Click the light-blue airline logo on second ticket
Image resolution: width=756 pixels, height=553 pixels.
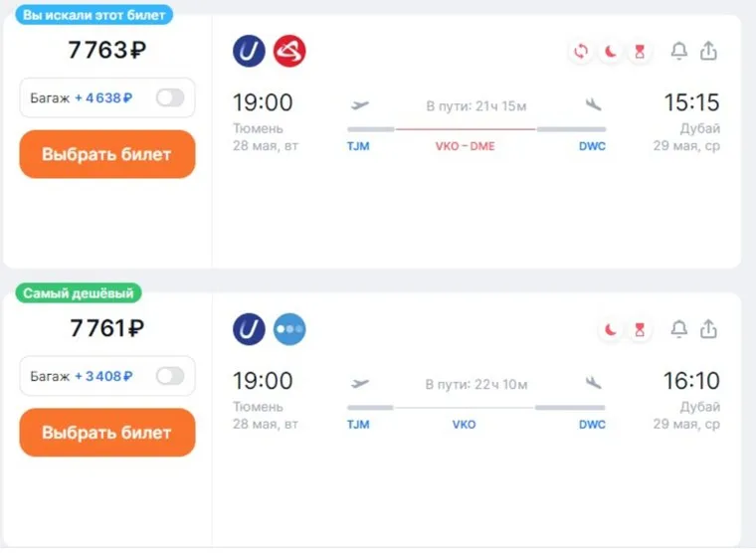[289, 329]
